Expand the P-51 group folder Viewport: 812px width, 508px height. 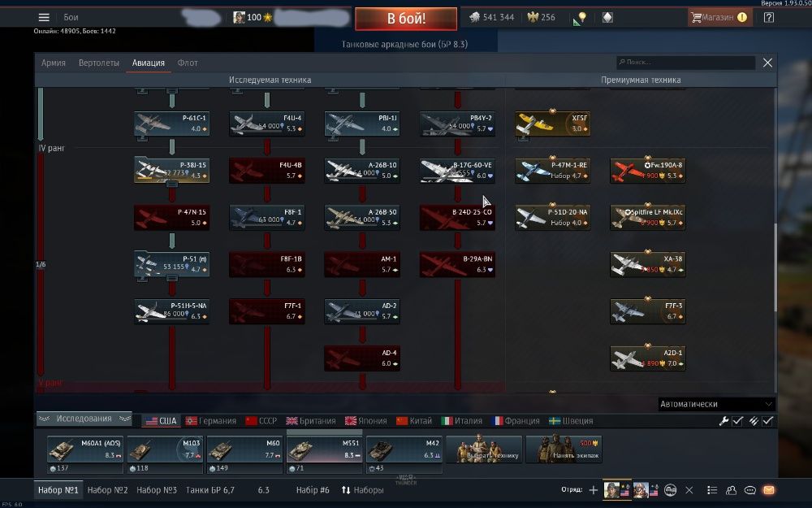tap(171, 264)
